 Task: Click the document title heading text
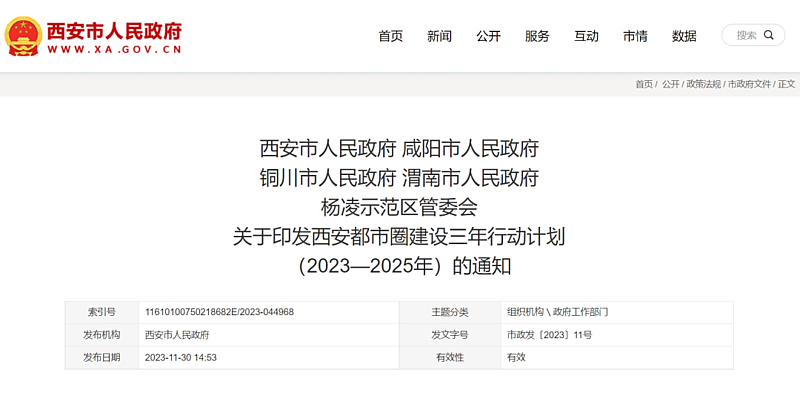coord(399,208)
